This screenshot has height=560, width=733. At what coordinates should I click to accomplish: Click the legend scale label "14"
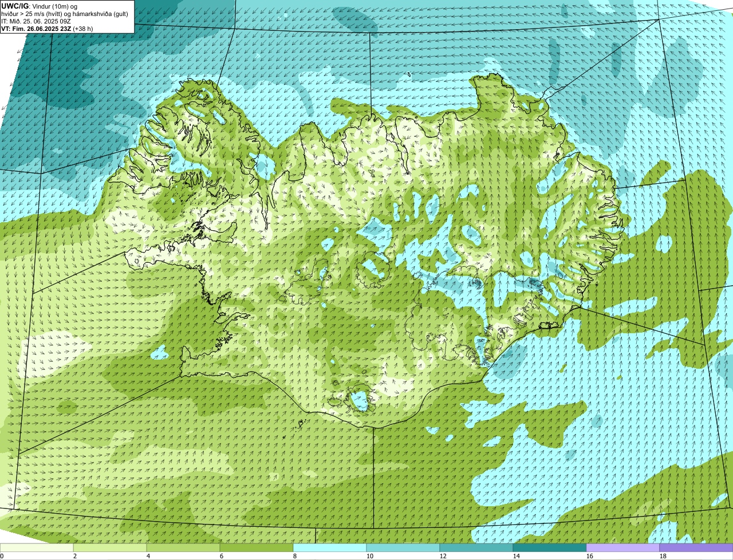coord(517,556)
